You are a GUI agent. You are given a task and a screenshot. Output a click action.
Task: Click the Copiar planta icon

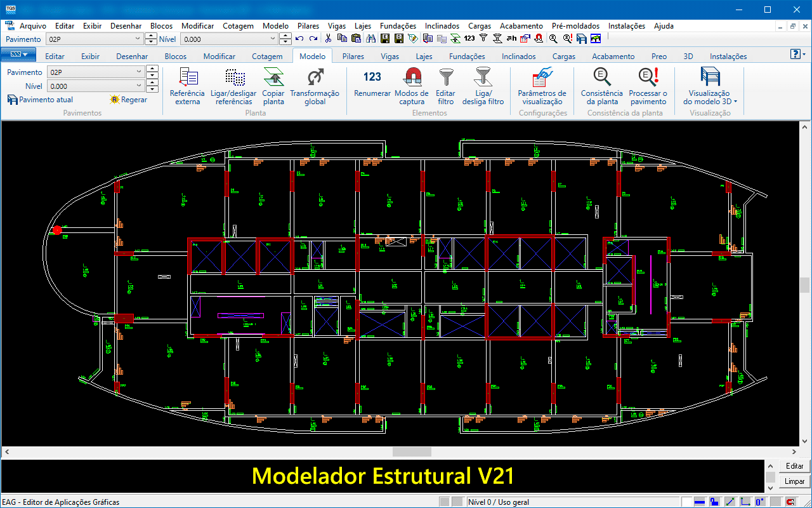[x=273, y=86]
